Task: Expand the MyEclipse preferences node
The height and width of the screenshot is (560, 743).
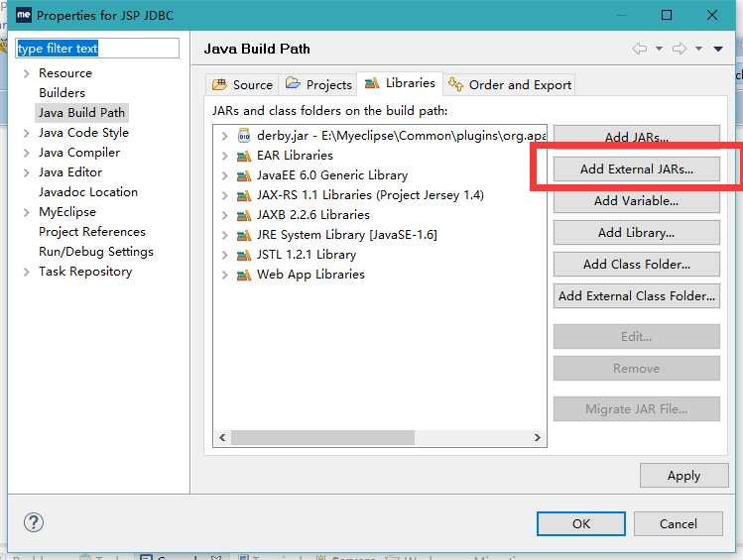Action: (x=27, y=212)
